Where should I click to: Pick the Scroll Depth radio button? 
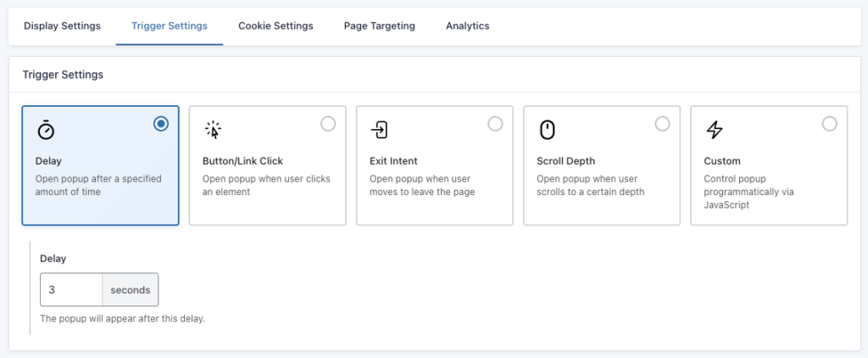point(663,124)
